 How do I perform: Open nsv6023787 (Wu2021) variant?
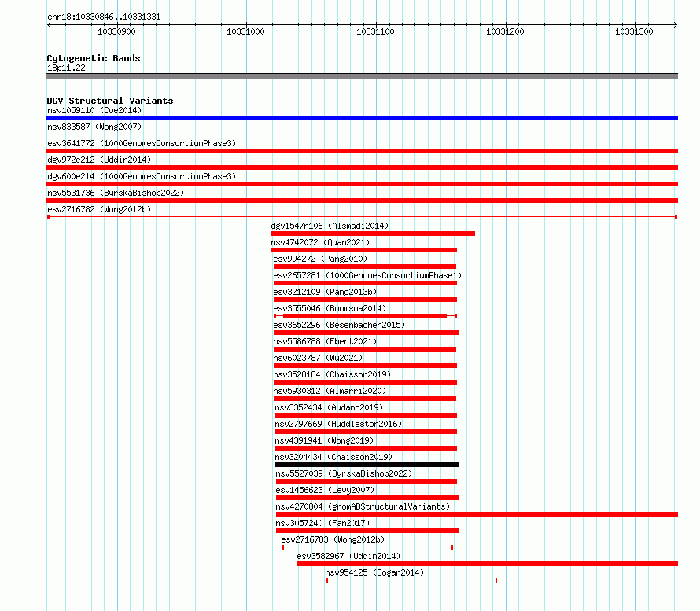coord(318,358)
